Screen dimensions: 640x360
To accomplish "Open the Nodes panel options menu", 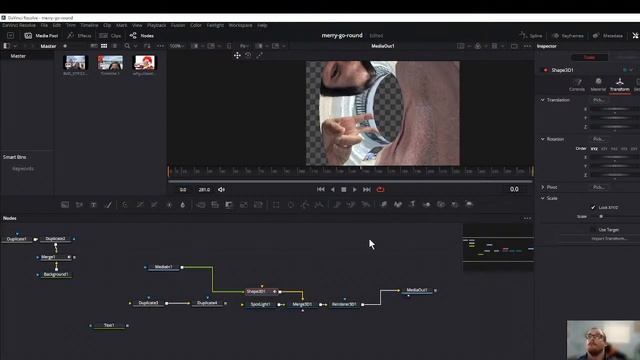I will click(x=527, y=218).
